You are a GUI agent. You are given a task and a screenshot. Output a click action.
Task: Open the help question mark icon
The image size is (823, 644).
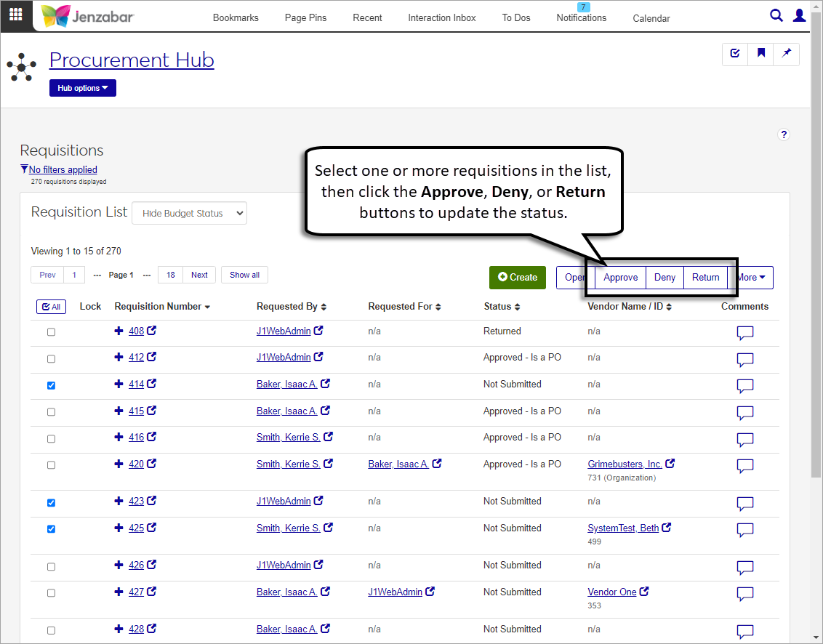click(783, 134)
